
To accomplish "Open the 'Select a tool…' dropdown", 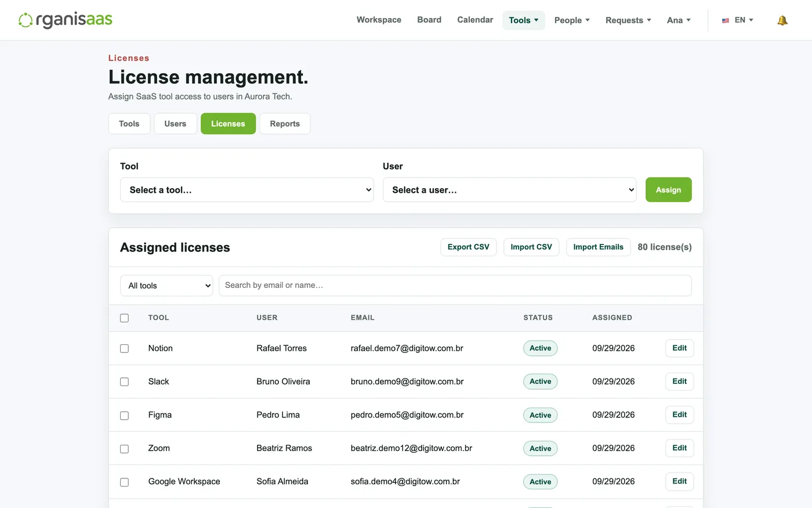I will point(247,190).
